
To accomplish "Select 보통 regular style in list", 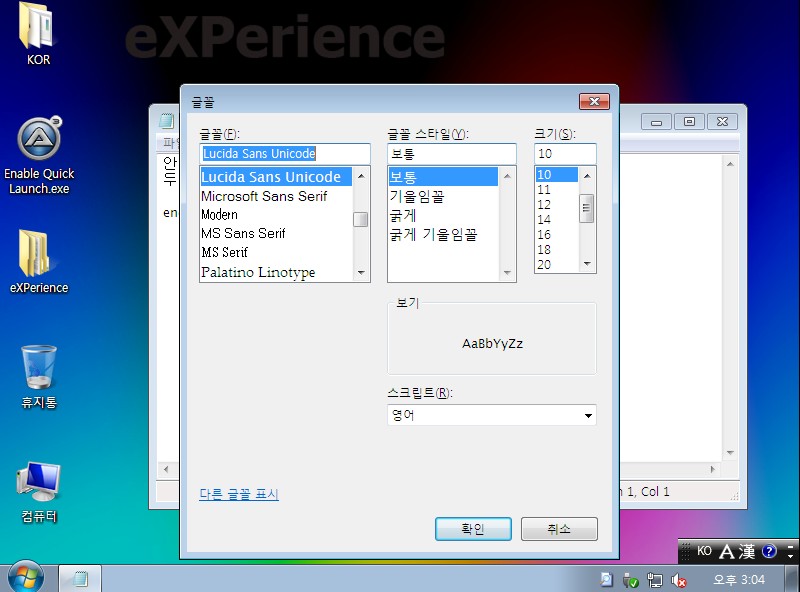I will click(x=443, y=177).
